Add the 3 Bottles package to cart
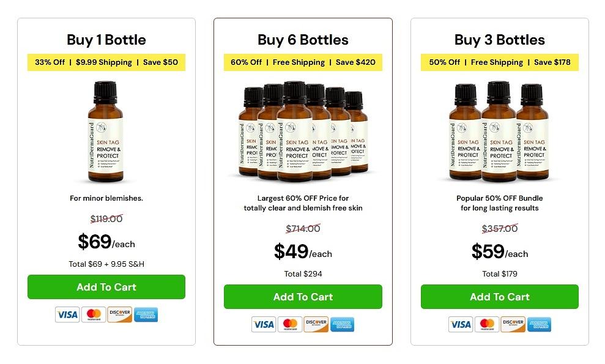605x364 pixels. point(500,297)
